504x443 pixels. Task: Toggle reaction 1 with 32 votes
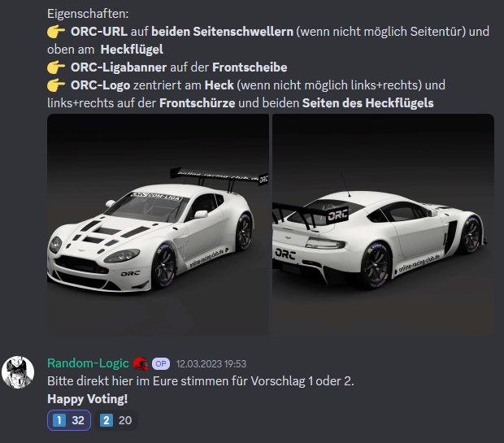[69, 420]
